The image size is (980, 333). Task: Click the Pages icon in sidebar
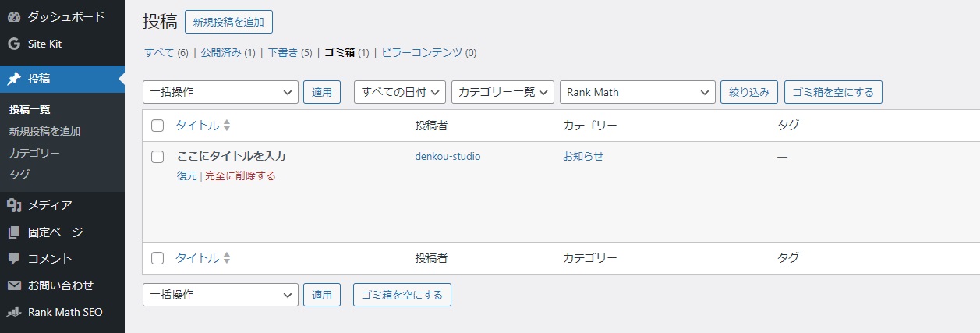coord(13,232)
